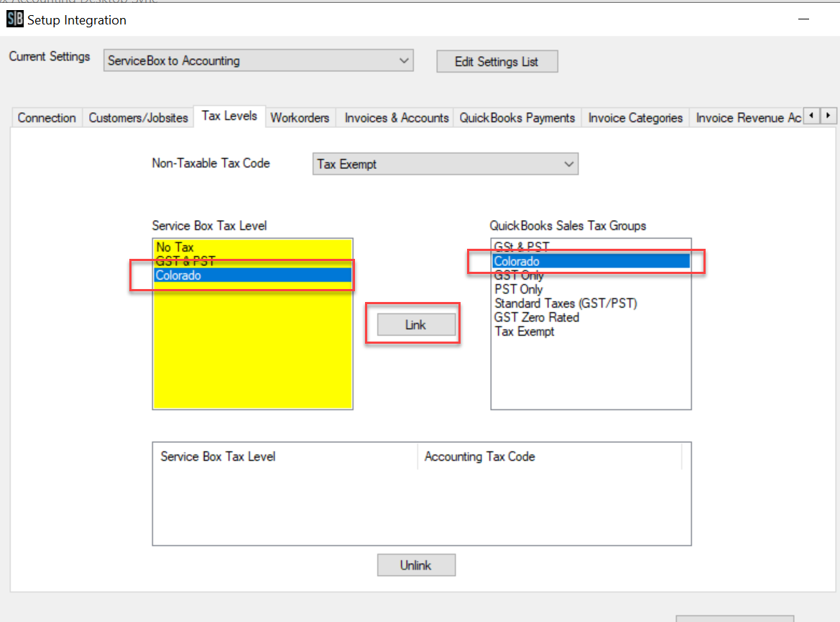Switch to the Connection tab
This screenshot has width=840, height=622.
pyautogui.click(x=47, y=118)
